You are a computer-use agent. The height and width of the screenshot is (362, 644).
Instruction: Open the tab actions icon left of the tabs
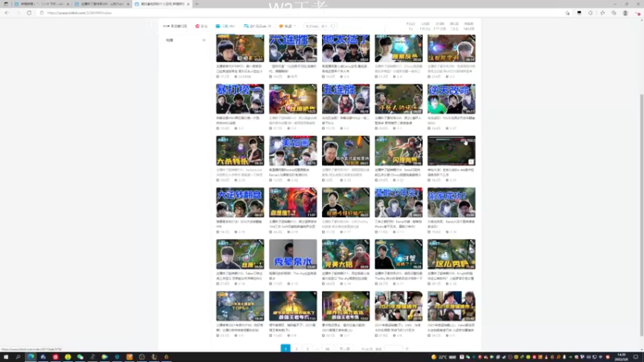pyautogui.click(x=6, y=4)
